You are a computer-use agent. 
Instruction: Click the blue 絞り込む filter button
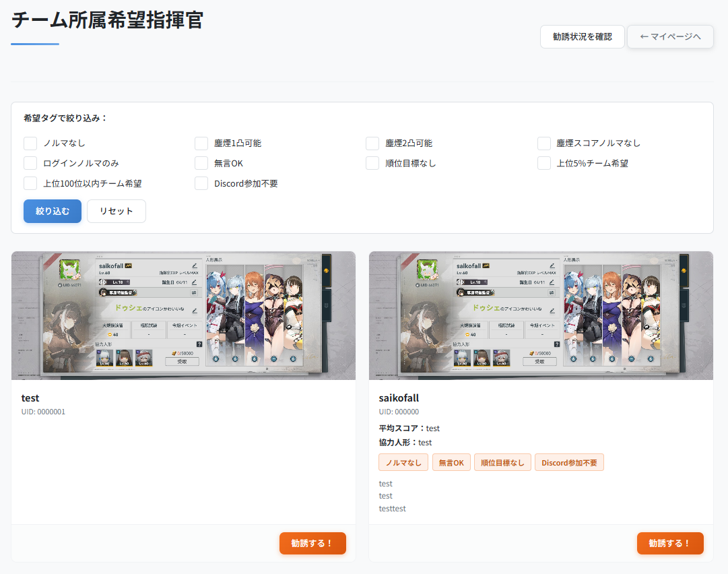(x=53, y=211)
